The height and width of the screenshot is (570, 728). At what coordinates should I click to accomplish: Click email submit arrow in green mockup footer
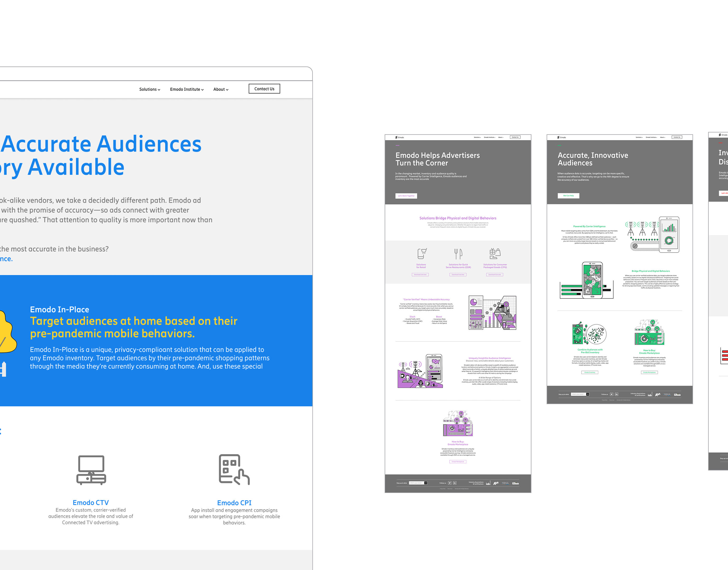click(588, 395)
